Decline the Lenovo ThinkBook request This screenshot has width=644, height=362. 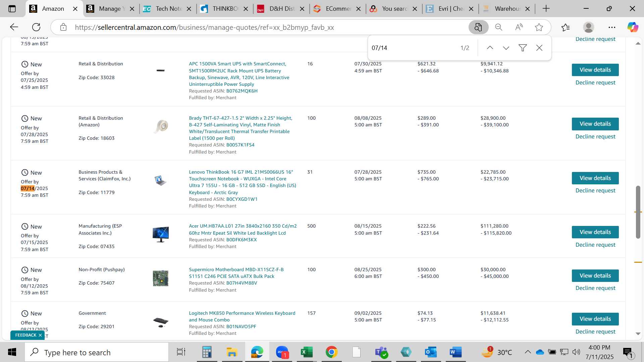pyautogui.click(x=595, y=190)
